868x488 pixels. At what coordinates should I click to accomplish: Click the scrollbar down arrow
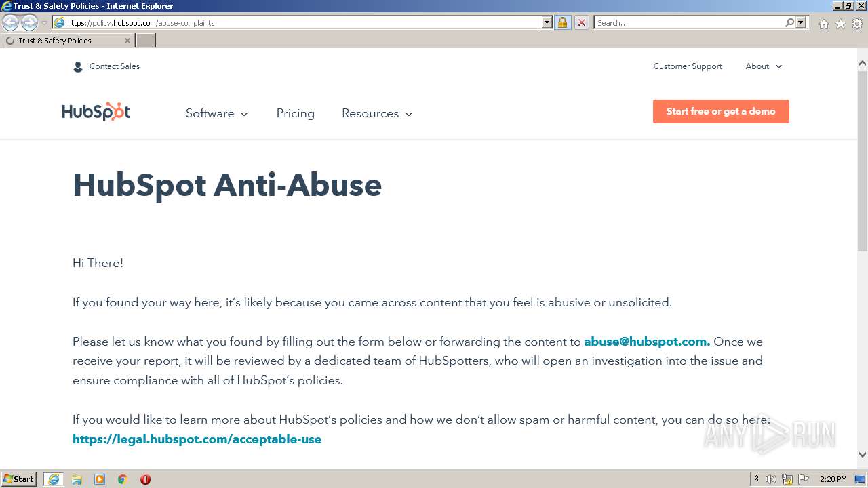[x=863, y=455]
